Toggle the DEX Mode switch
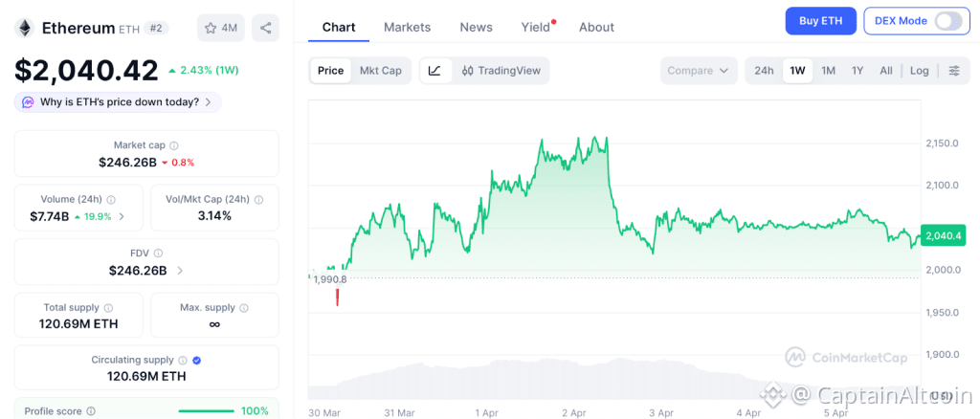 pos(947,21)
